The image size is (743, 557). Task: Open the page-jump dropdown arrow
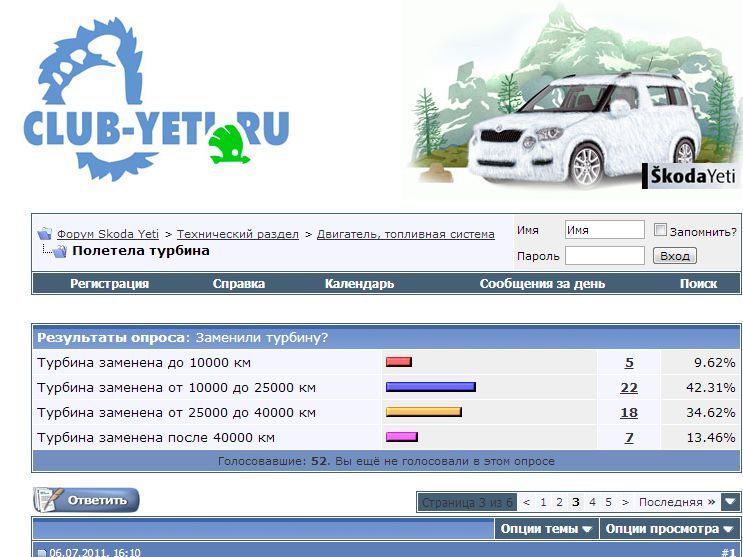(731, 502)
